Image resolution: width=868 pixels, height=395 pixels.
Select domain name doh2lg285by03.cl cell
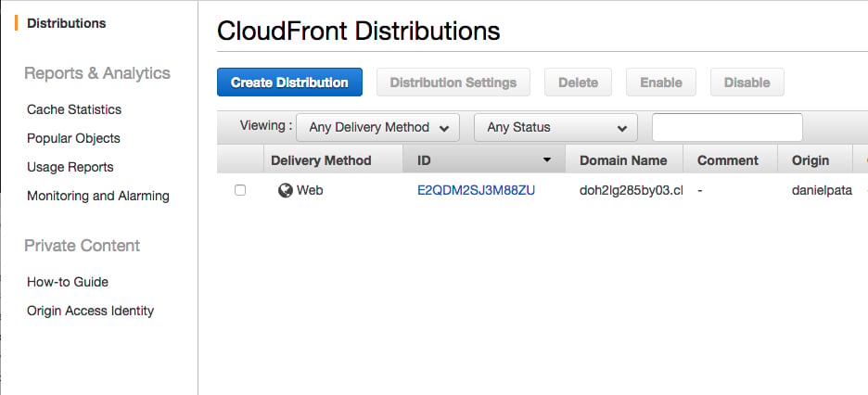tap(632, 191)
